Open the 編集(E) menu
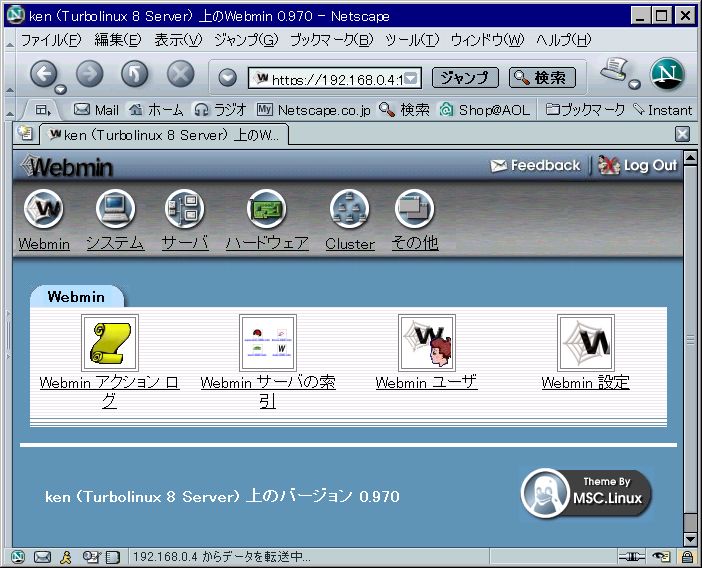702x568 pixels. (x=118, y=40)
